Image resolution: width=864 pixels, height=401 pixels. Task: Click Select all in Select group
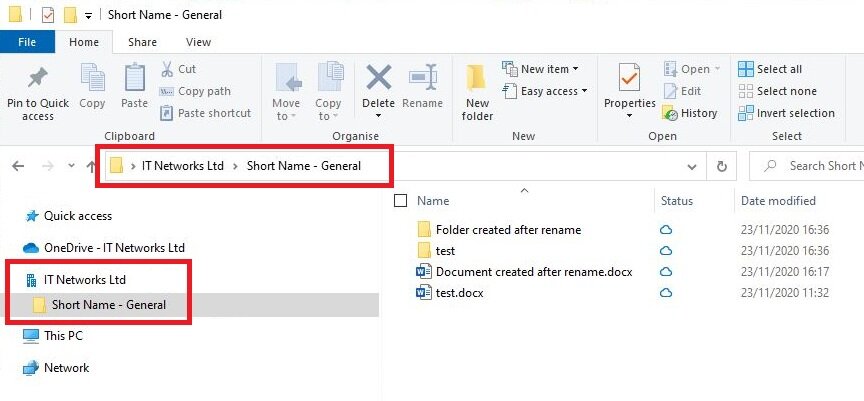click(x=770, y=69)
